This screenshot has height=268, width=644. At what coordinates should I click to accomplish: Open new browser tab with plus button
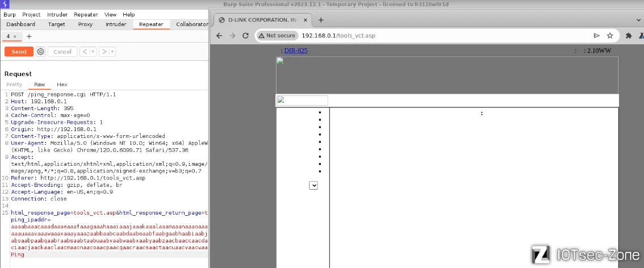coord(321,20)
